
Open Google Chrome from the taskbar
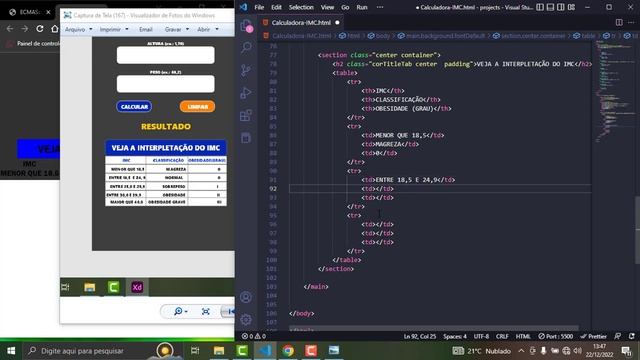pos(288,351)
